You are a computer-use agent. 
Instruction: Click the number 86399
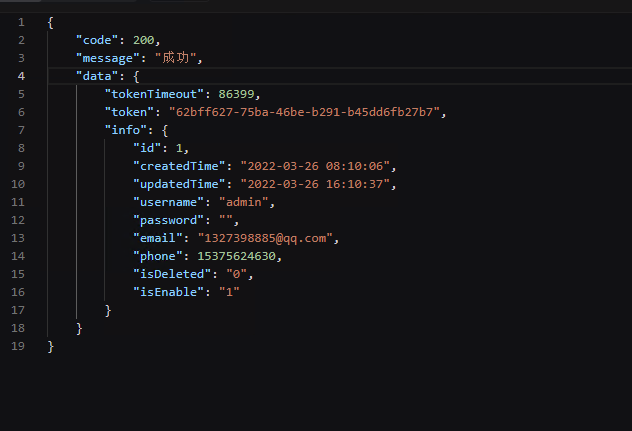pyautogui.click(x=238, y=93)
